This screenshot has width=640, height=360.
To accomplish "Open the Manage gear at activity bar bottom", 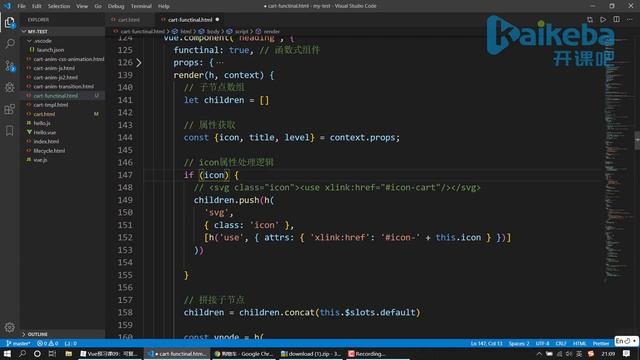I will tap(9, 327).
